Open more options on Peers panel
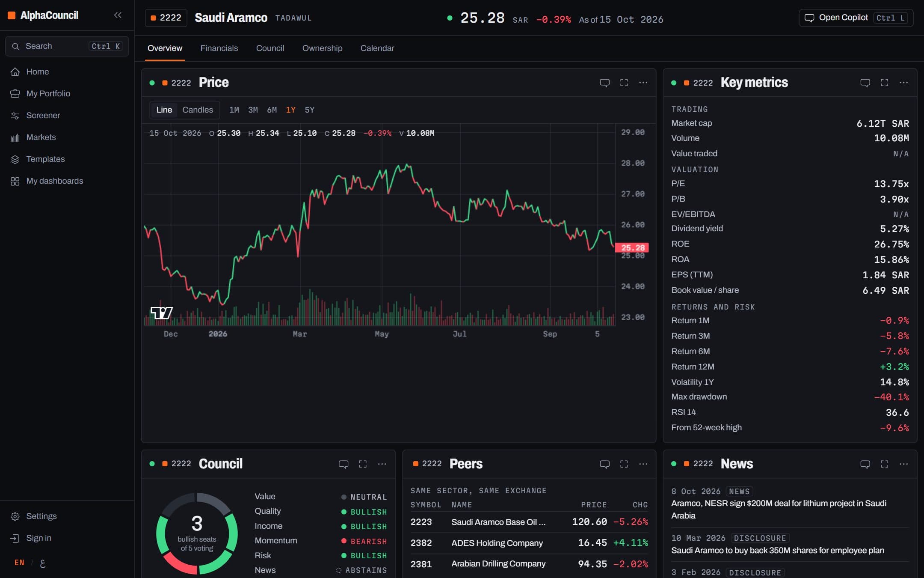Viewport: 924px width, 578px height. pos(643,464)
